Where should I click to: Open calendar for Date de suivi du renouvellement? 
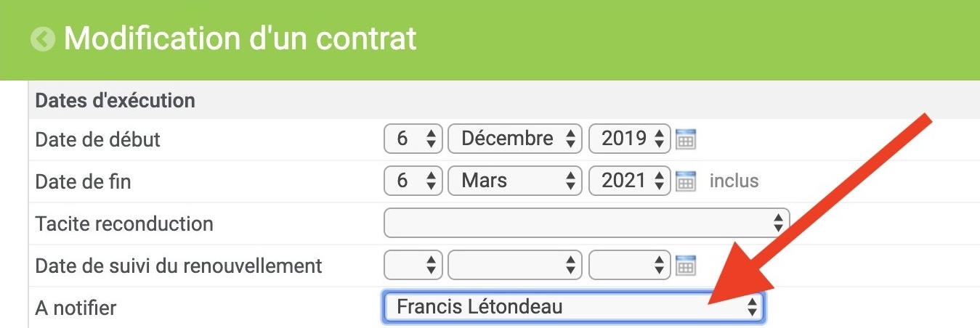[686, 265]
